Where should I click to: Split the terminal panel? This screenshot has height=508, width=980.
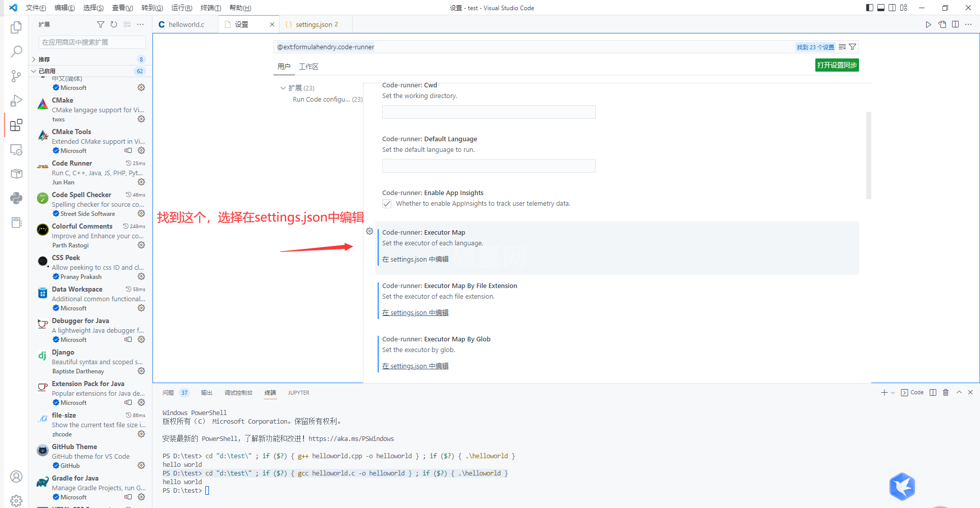point(933,392)
